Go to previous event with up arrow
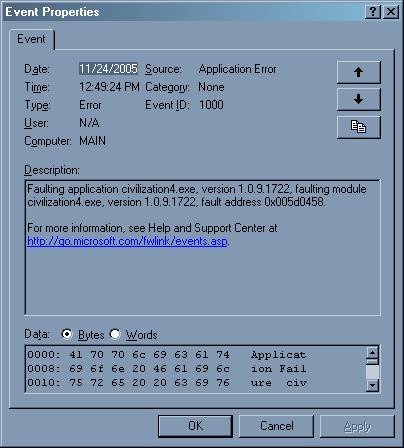The image size is (404, 448). click(x=359, y=72)
